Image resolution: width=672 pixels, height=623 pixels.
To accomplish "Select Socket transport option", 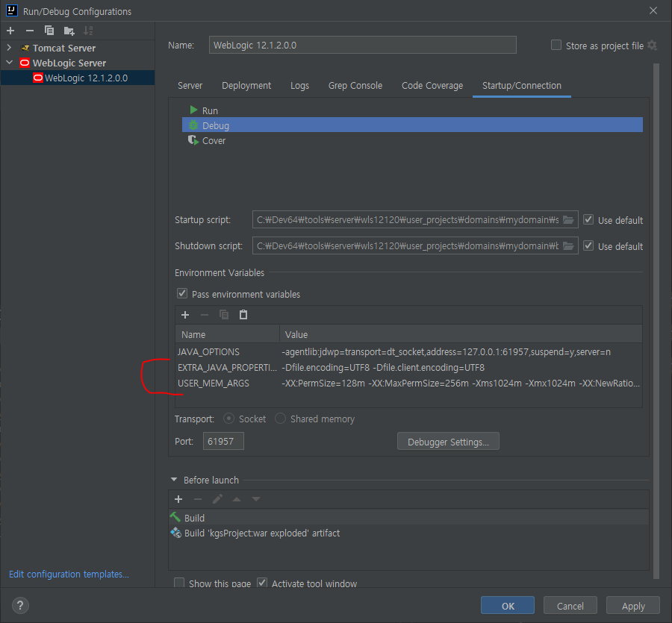I will pos(229,419).
